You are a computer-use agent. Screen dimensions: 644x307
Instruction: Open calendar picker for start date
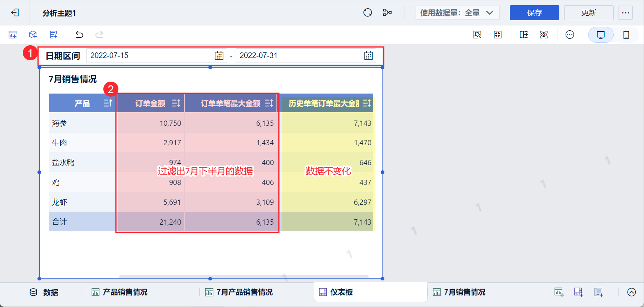[x=219, y=55]
